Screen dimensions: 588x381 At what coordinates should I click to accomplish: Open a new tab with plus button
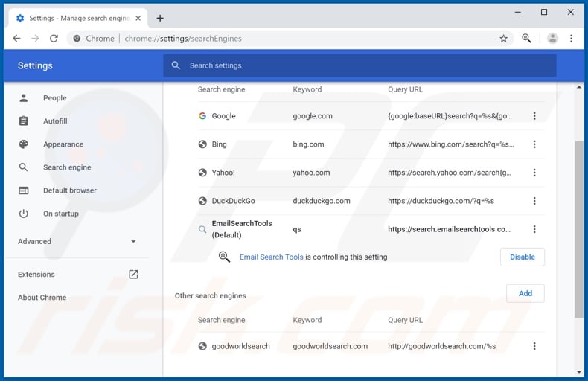[x=160, y=18]
